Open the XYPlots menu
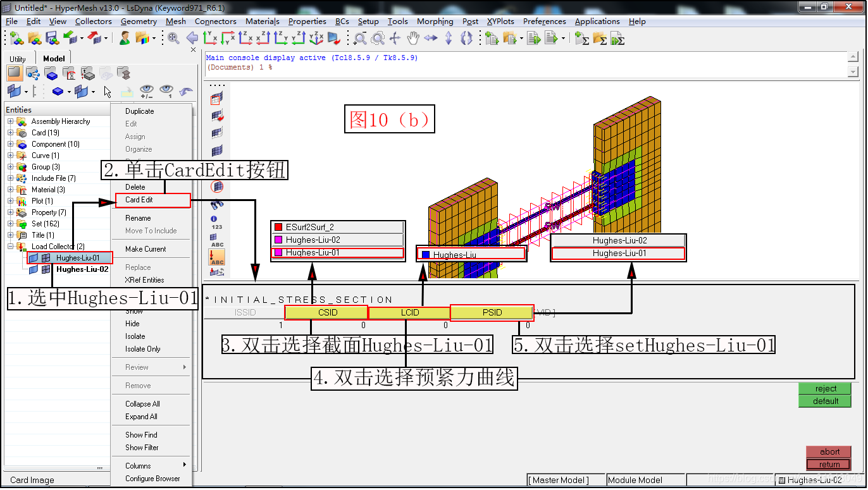The width and height of the screenshot is (868, 490). coord(500,21)
